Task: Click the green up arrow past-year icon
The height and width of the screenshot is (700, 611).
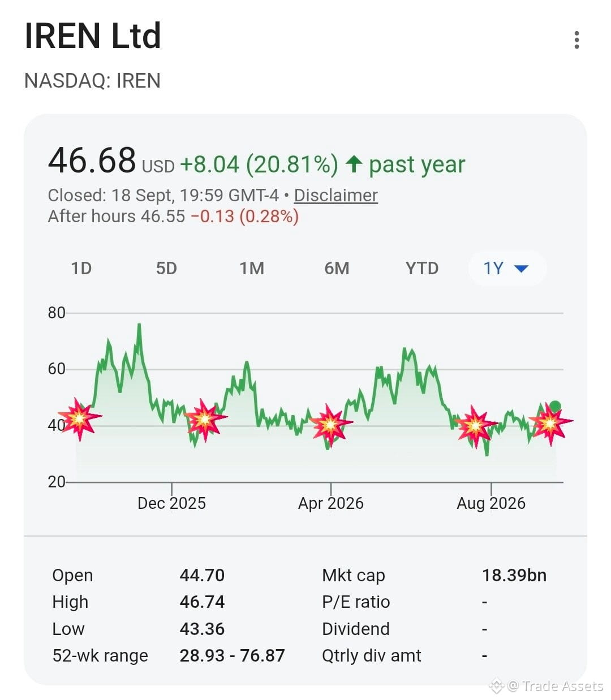Action: click(x=354, y=164)
